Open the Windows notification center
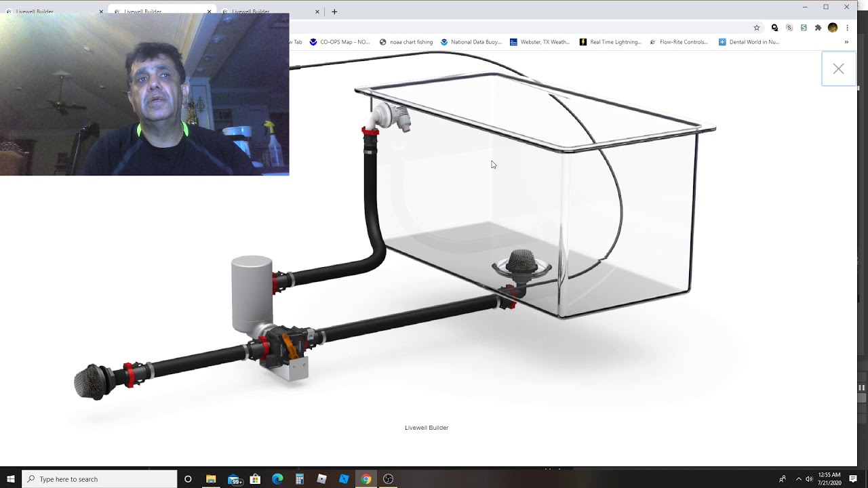This screenshot has width=868, height=488. 853,479
